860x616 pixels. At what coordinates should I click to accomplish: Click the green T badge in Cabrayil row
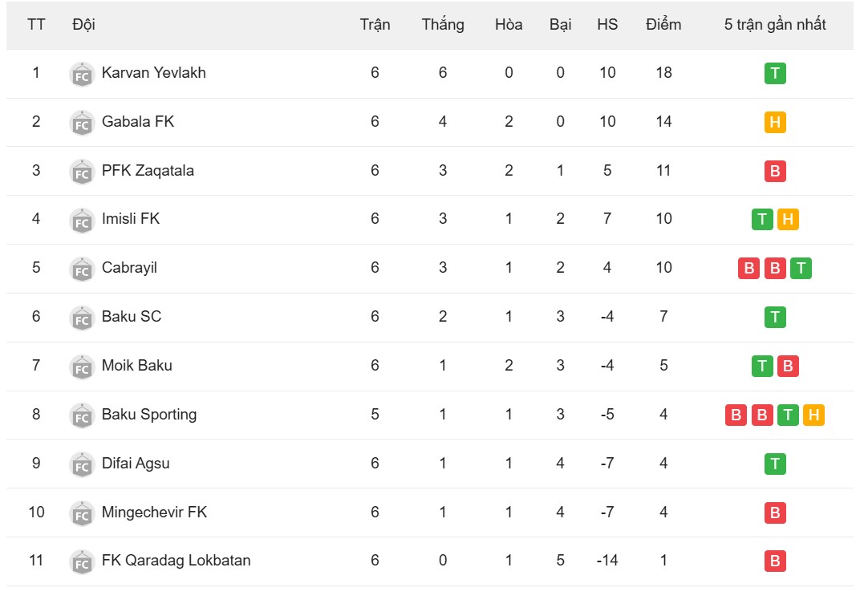pos(801,269)
